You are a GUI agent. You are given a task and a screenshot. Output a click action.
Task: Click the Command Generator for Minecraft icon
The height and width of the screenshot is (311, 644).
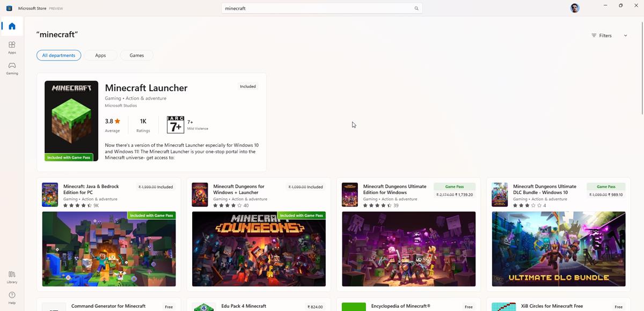coord(54,307)
